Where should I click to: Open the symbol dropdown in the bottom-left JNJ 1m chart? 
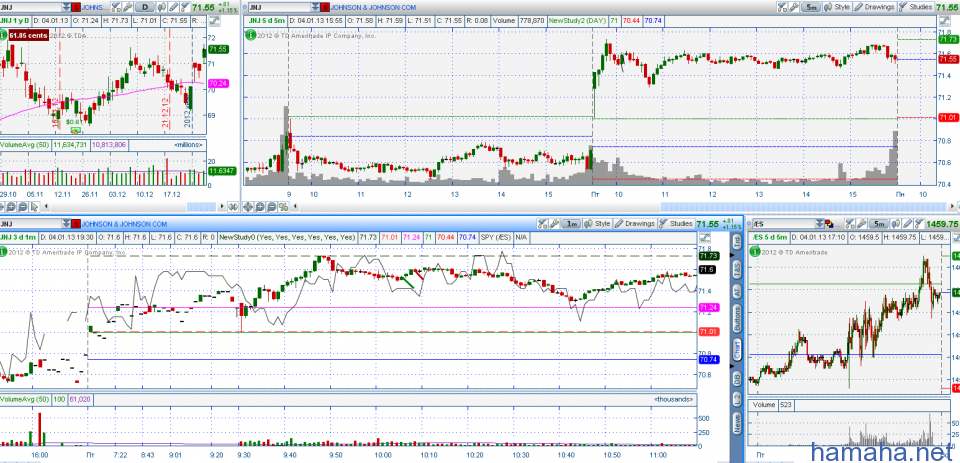coord(67,224)
